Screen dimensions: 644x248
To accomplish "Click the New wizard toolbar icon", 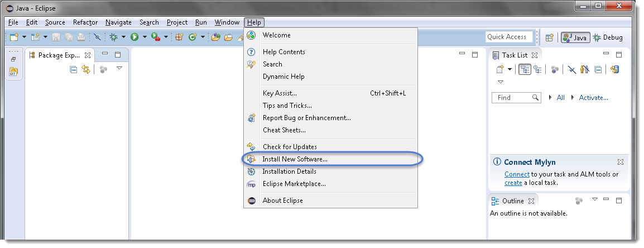I will (x=15, y=37).
